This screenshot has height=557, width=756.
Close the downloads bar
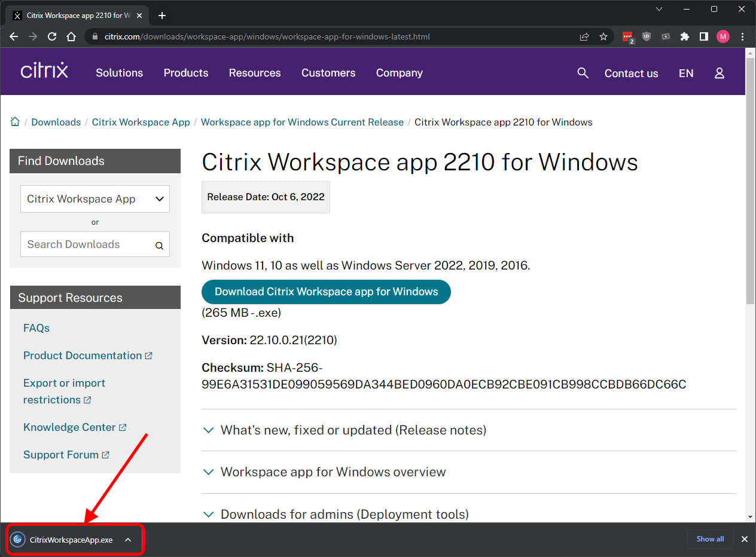[x=745, y=539]
